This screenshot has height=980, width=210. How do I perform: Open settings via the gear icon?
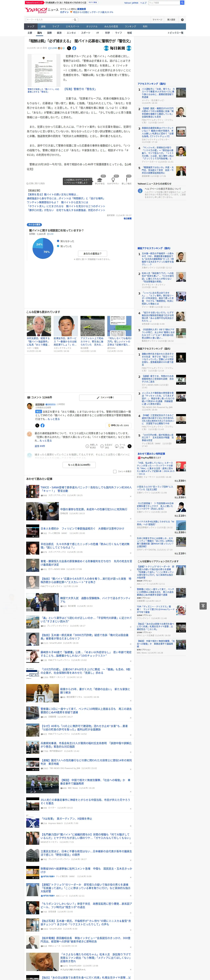pyautogui.click(x=182, y=20)
